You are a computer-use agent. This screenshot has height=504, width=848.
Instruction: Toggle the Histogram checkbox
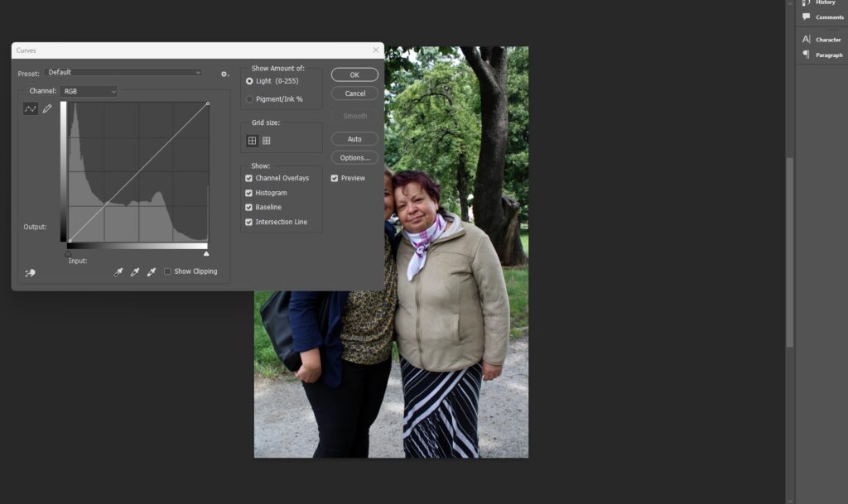point(248,193)
